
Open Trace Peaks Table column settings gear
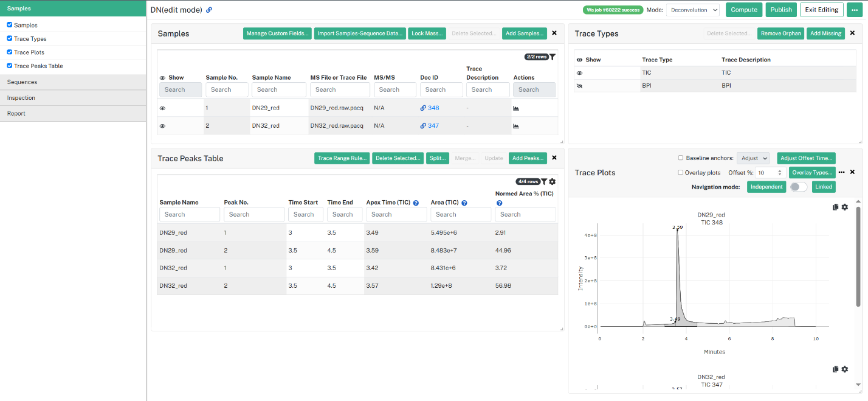click(x=553, y=181)
